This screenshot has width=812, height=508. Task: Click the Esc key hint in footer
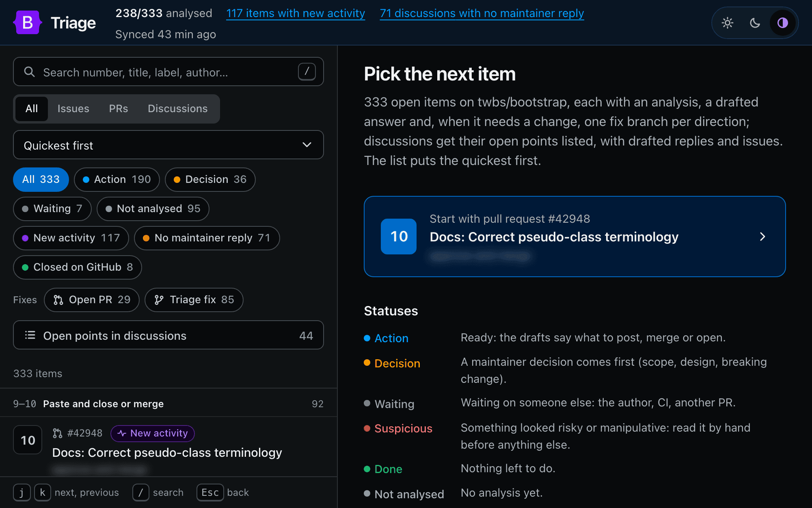(210, 493)
